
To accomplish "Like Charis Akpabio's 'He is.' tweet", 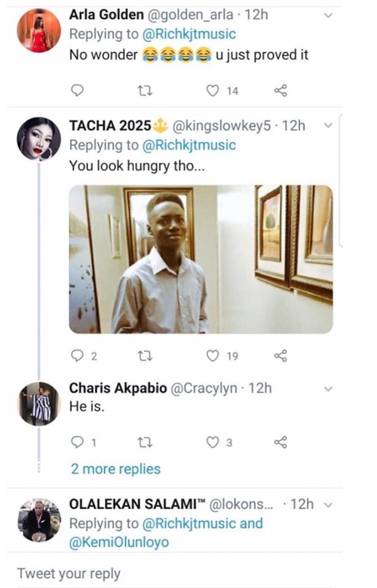I will [212, 442].
